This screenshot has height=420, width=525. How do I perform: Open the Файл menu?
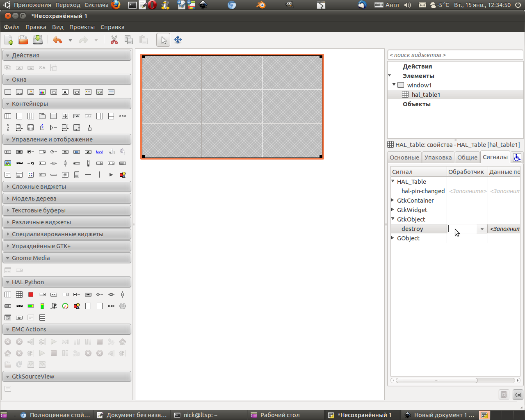tap(12, 27)
